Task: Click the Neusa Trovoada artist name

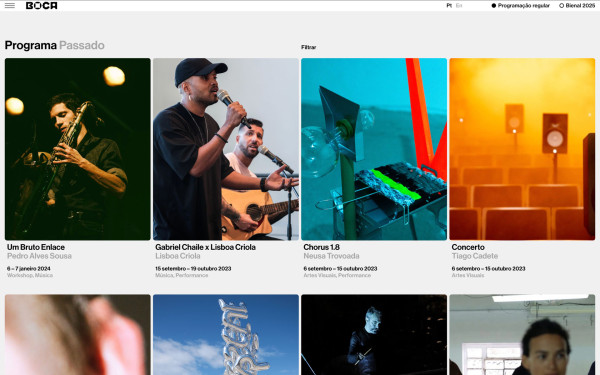Action: (331, 256)
